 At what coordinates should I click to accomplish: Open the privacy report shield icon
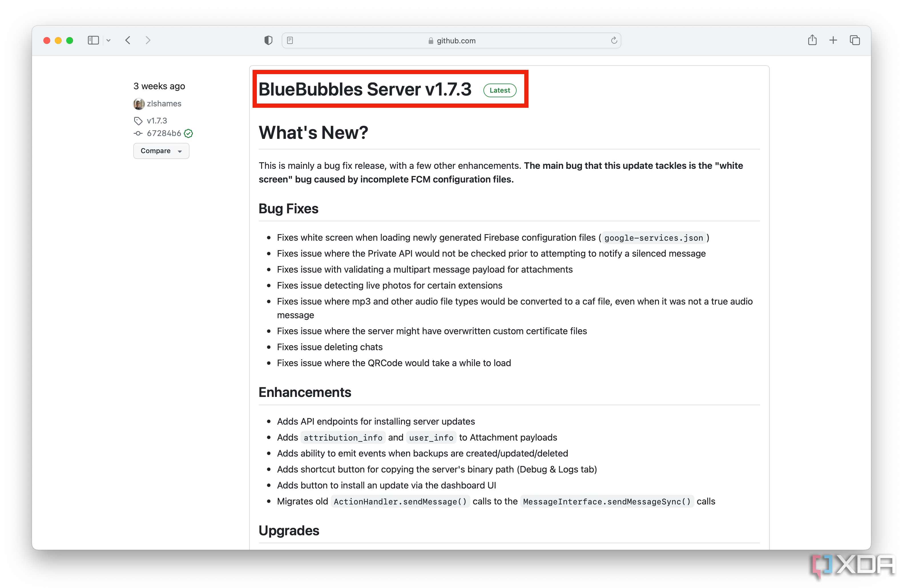click(268, 40)
